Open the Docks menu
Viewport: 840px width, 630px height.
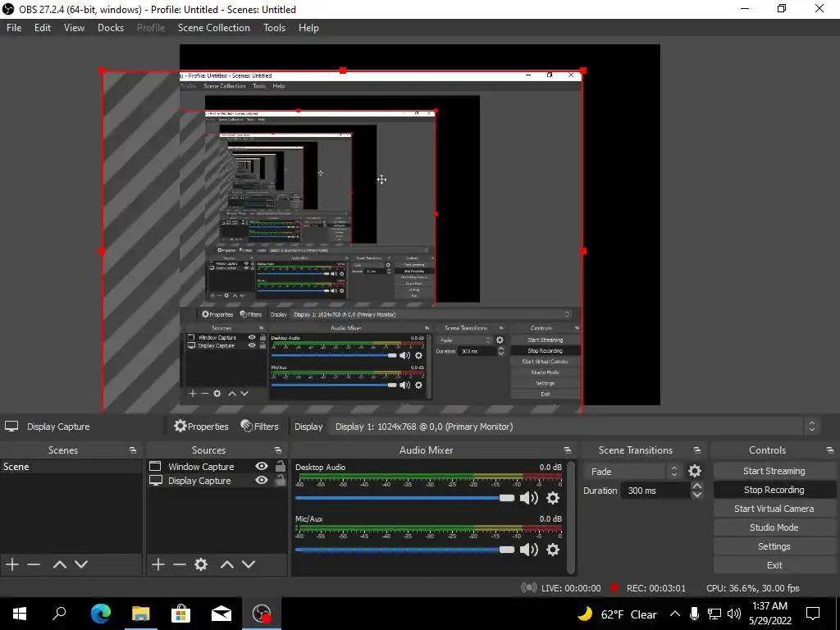point(111,28)
